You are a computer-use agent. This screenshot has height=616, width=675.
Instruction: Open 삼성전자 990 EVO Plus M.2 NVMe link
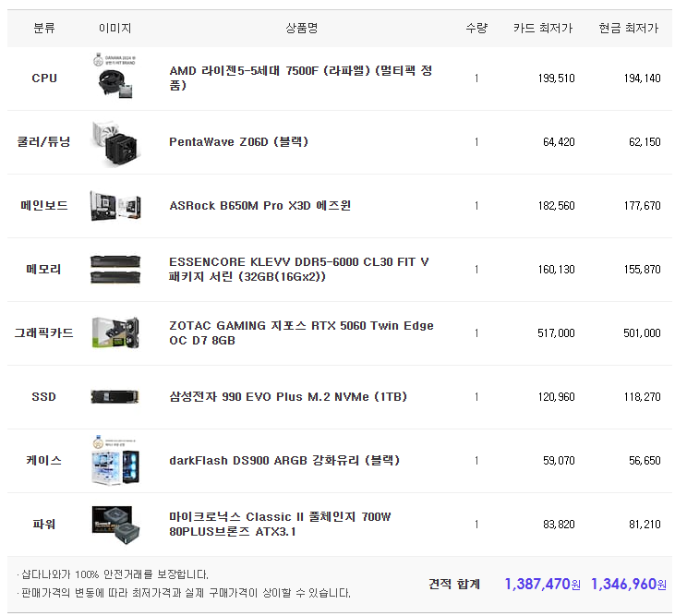[x=288, y=396]
